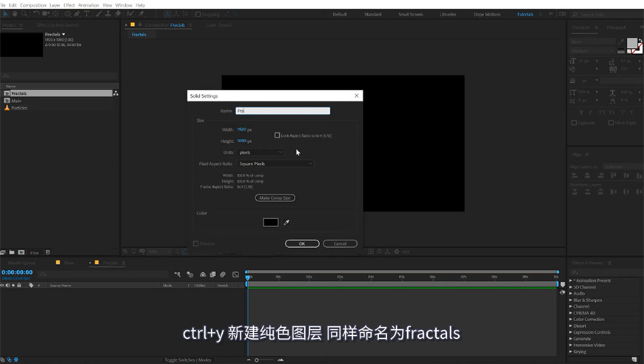Expand the Blur & Sharpen category
Screen dimensions: 644x364
tap(571, 300)
